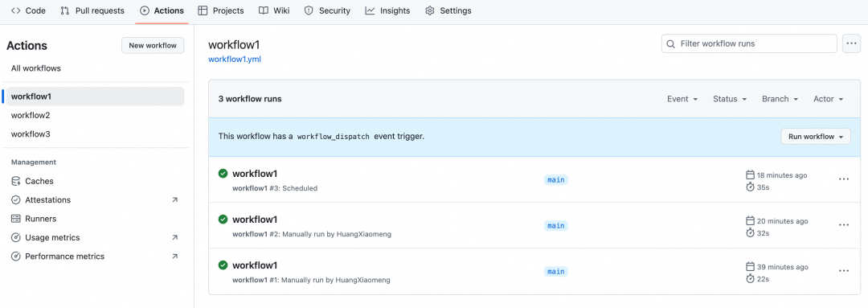Expand the Status filter dropdown
This screenshot has height=308, width=868.
(x=730, y=99)
